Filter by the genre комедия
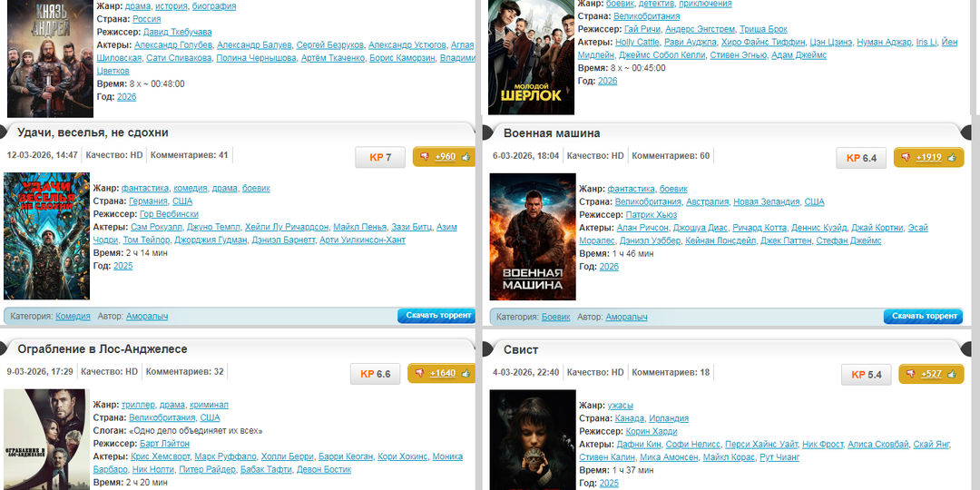This screenshot has width=980, height=490. 190,188
